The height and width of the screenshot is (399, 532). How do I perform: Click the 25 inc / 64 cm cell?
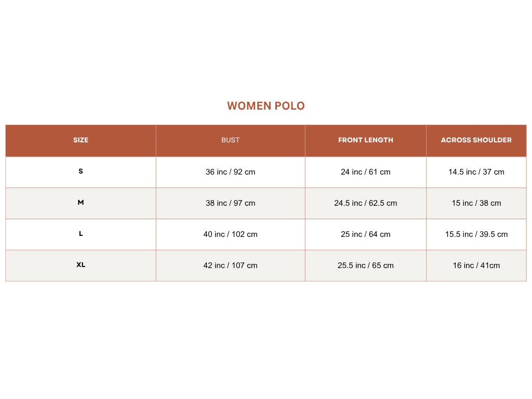[365, 234]
